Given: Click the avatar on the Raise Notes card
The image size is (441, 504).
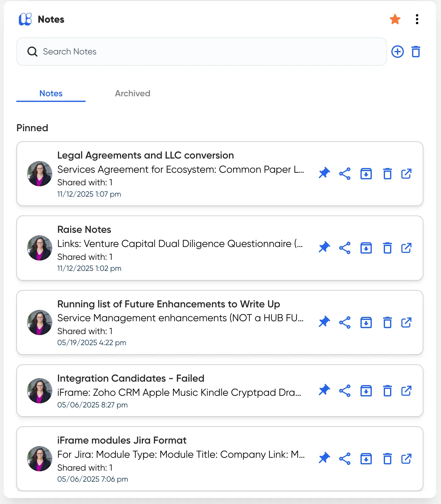Looking at the screenshot, I should tap(40, 248).
